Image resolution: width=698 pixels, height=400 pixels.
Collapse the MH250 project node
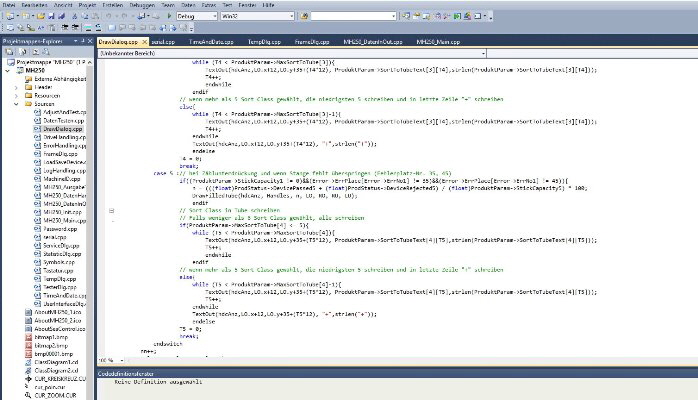pos(8,70)
